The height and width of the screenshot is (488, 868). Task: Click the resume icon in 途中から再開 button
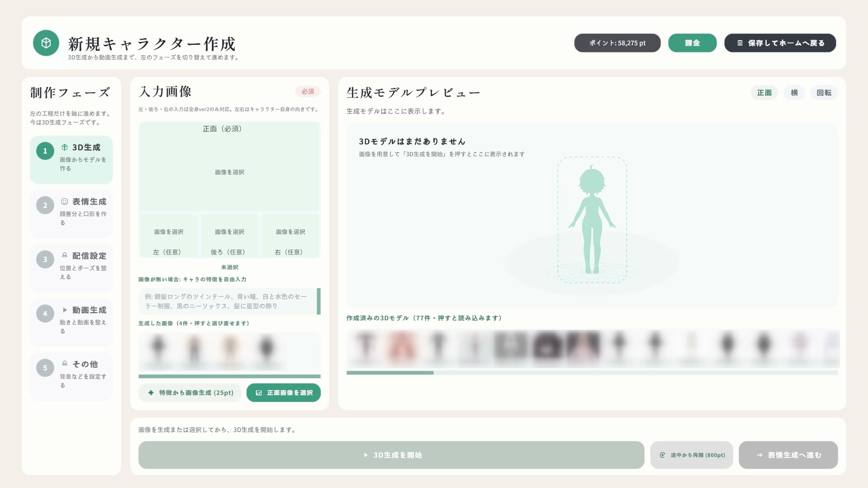(663, 455)
